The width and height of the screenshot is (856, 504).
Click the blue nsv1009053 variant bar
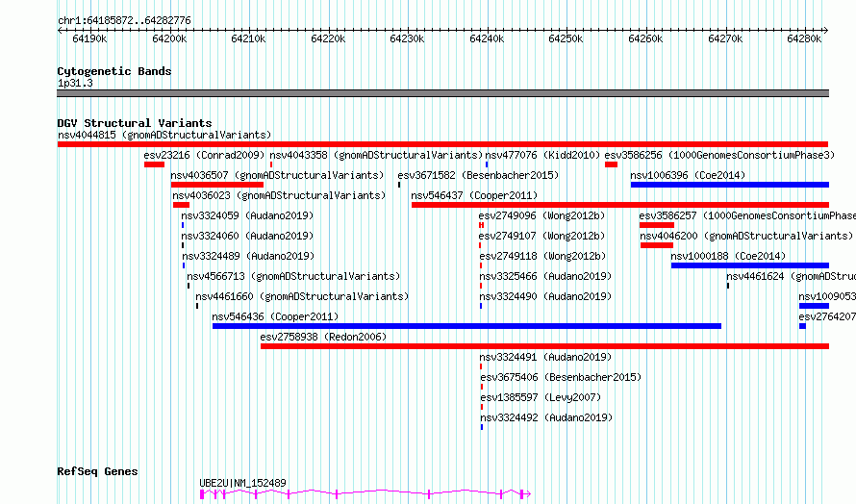[x=814, y=306]
